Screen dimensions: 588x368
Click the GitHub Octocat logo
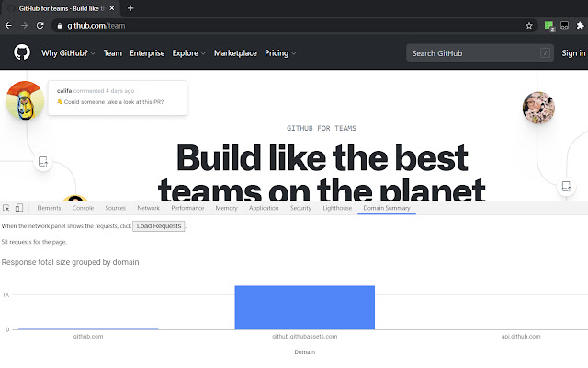pyautogui.click(x=22, y=52)
